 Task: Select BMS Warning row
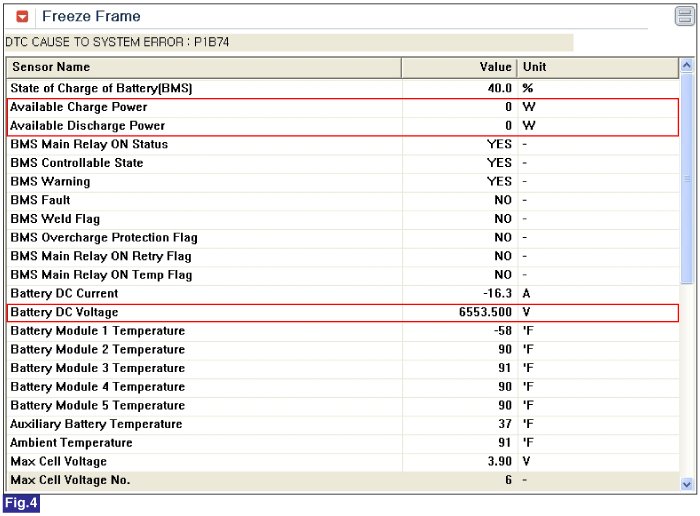[x=343, y=182]
